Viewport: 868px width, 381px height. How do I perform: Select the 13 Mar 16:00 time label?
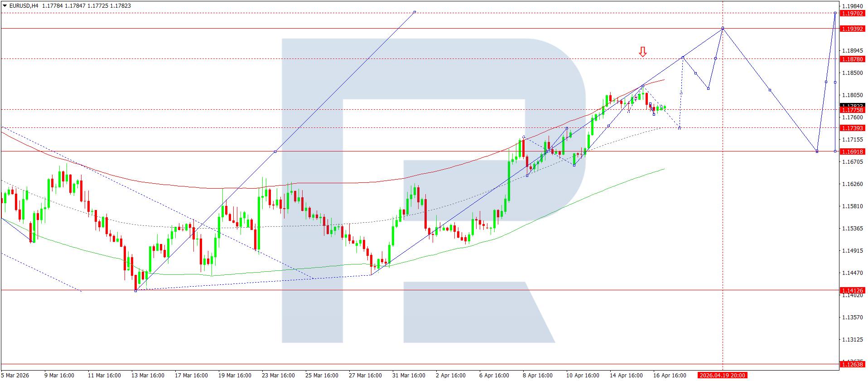click(x=148, y=376)
